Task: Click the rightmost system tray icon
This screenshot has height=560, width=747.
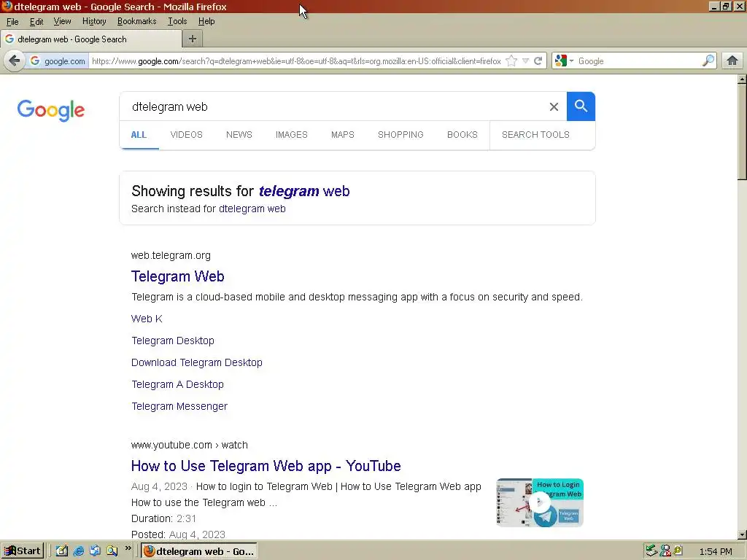Action: (678, 551)
